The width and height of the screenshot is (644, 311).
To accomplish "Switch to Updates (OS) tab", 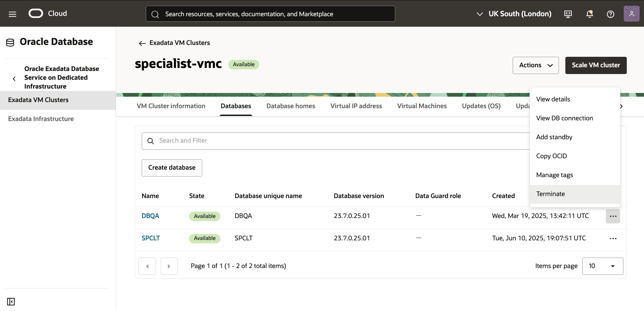I will [x=481, y=106].
